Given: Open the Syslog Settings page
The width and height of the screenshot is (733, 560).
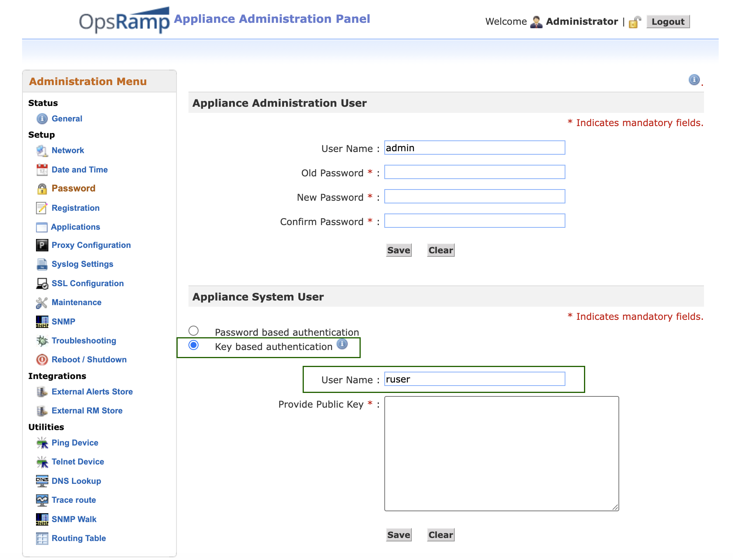Looking at the screenshot, I should [x=82, y=264].
